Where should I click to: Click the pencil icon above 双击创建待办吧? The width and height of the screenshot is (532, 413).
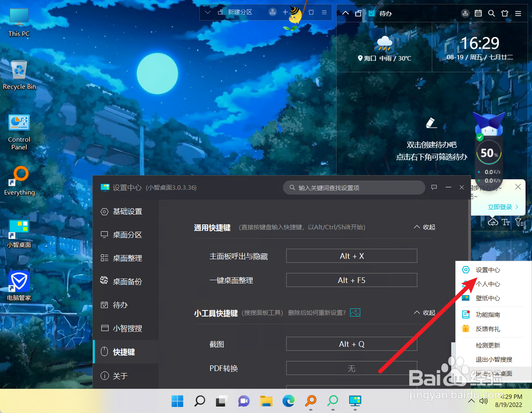tap(431, 123)
